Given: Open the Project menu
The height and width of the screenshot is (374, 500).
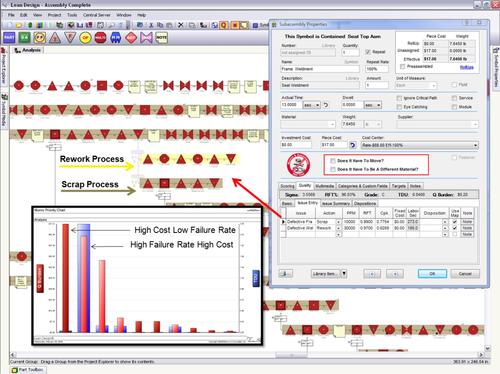Looking at the screenshot, I should point(54,15).
